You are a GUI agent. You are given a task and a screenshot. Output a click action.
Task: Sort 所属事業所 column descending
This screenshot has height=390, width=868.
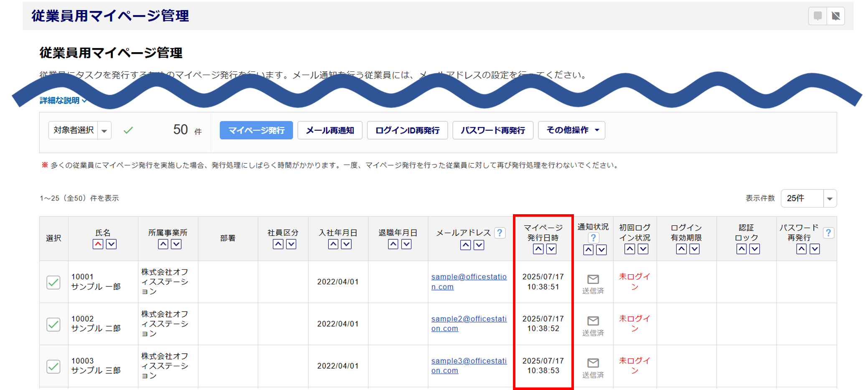point(176,244)
